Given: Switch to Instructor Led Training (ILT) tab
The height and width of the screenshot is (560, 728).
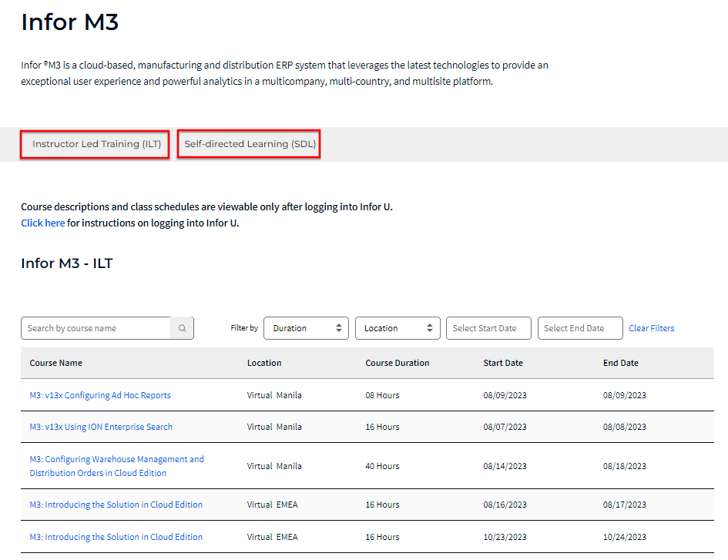Looking at the screenshot, I should pyautogui.click(x=96, y=144).
